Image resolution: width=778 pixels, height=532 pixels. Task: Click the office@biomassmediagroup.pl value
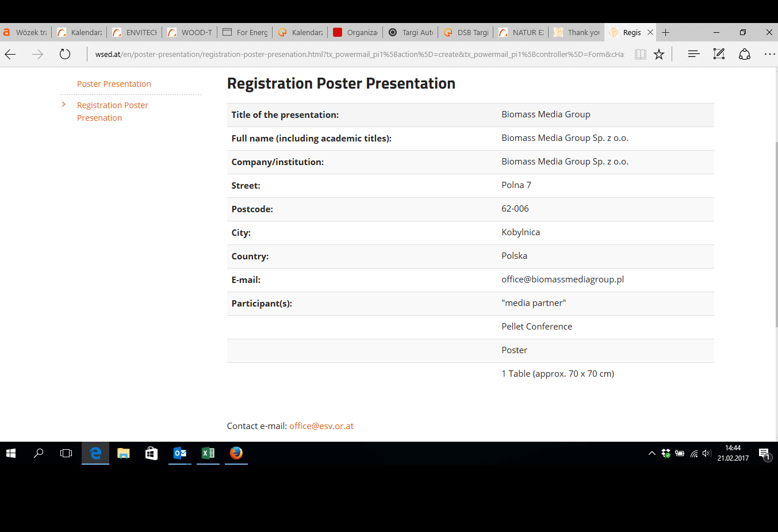click(x=562, y=280)
